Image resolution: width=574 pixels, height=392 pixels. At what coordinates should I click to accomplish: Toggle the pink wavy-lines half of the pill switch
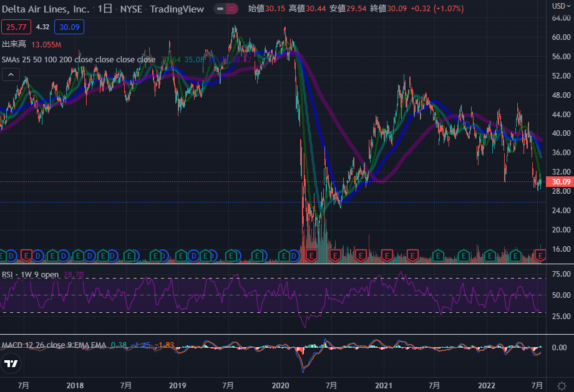[x=231, y=8]
